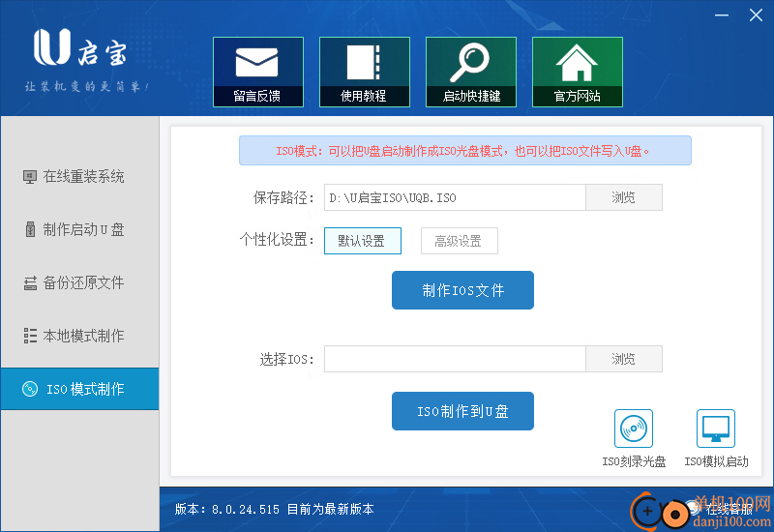Click the ISO刻录光盘 disc icon
The image size is (774, 532).
(x=634, y=429)
